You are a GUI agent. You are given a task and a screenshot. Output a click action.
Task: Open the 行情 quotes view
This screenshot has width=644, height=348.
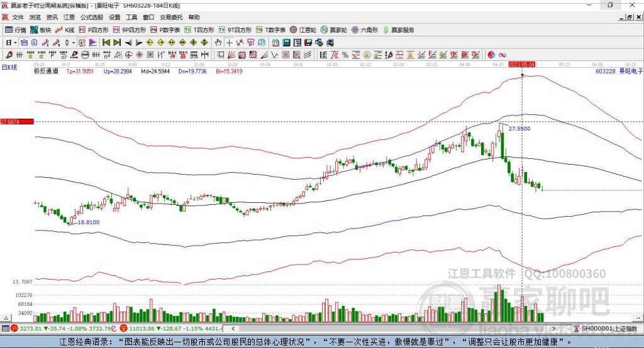point(16,30)
